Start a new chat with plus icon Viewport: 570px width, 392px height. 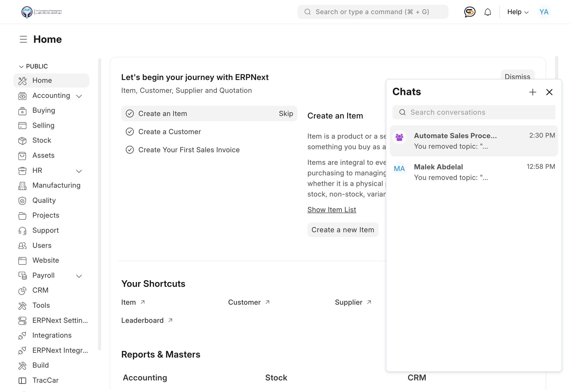pyautogui.click(x=533, y=92)
